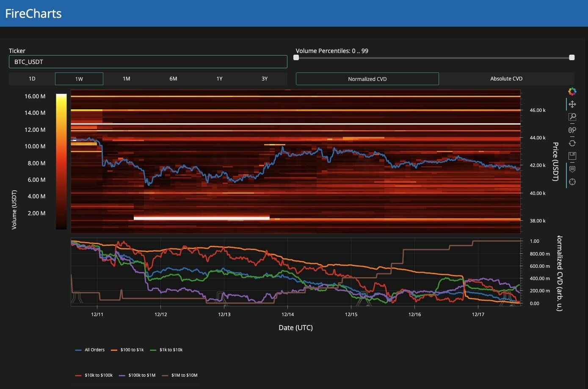
Task: Reset the chart view
Action: click(x=572, y=143)
